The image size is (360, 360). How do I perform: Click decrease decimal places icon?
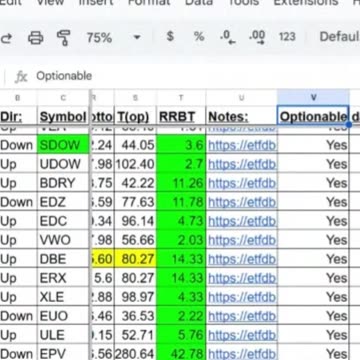(228, 37)
